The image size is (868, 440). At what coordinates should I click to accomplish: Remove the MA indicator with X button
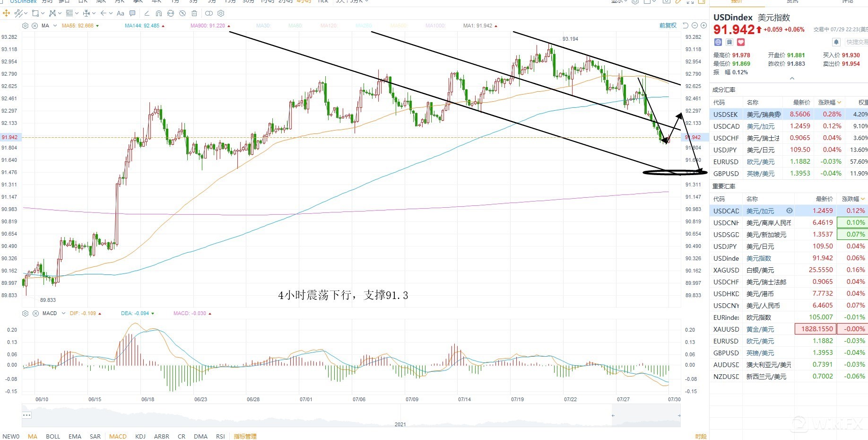click(35, 26)
